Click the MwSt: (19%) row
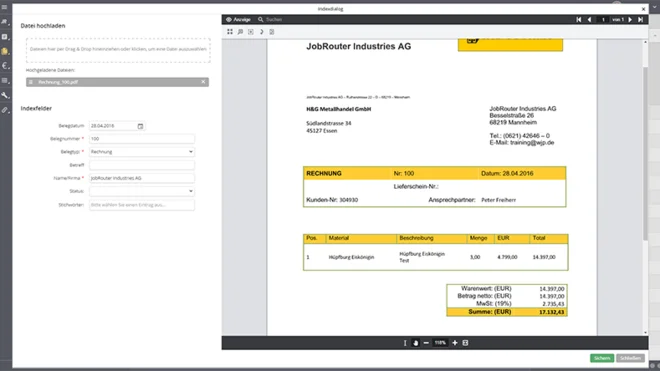 pos(507,304)
